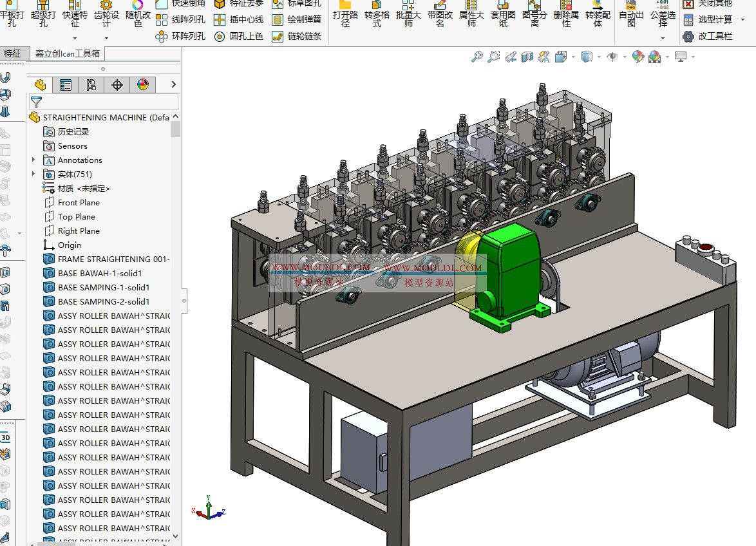Toggle the Hide/Show Items eye icon

(x=613, y=57)
